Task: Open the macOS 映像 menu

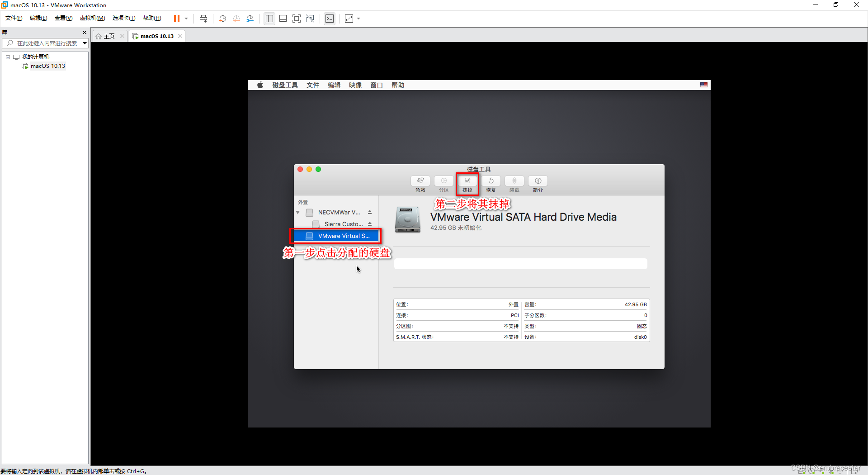Action: click(355, 85)
